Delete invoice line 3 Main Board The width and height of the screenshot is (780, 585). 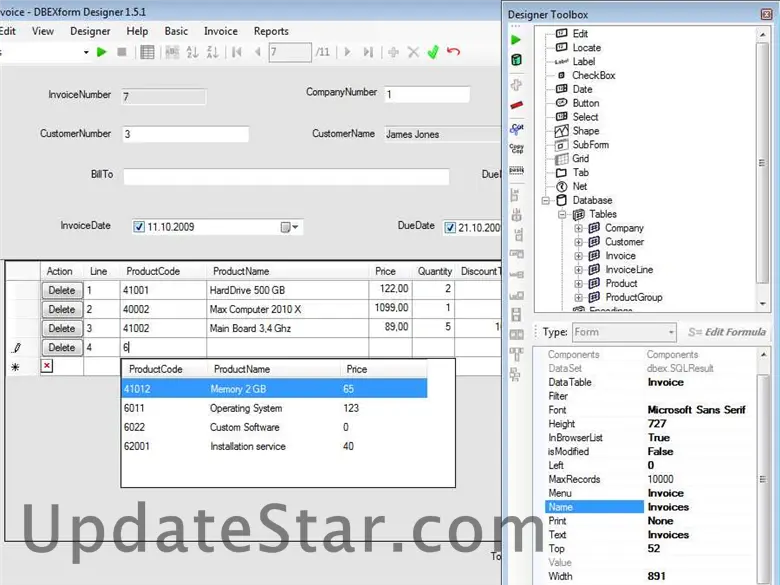click(62, 328)
